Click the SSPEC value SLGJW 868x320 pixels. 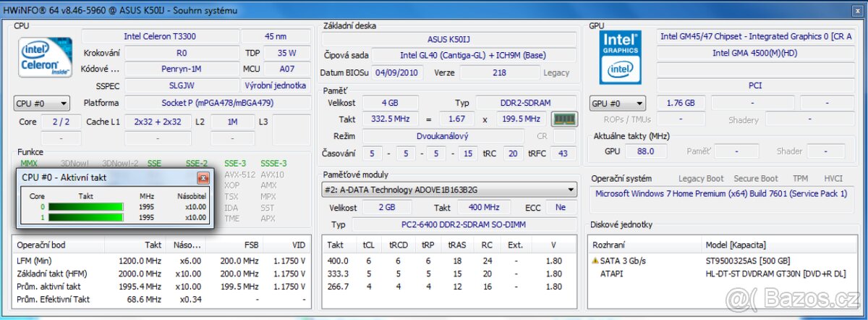pyautogui.click(x=182, y=86)
